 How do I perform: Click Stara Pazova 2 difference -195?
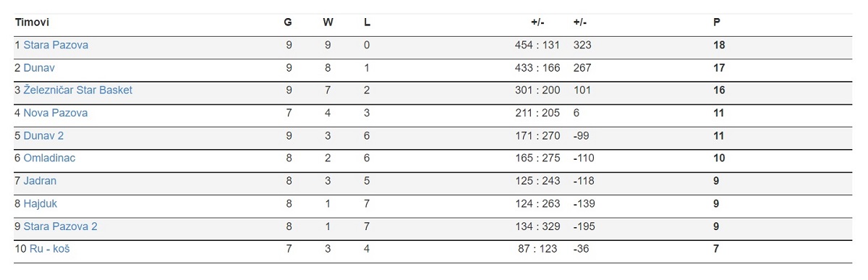click(x=584, y=226)
